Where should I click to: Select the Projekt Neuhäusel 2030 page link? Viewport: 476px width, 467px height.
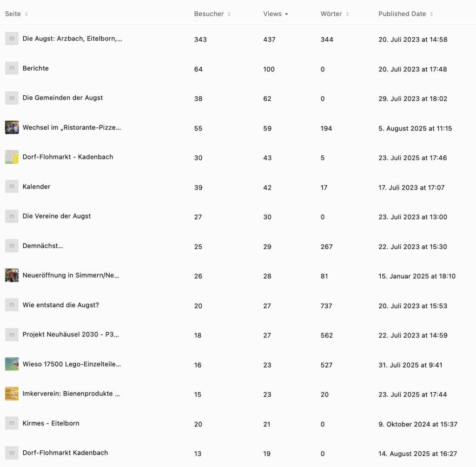[x=71, y=335]
